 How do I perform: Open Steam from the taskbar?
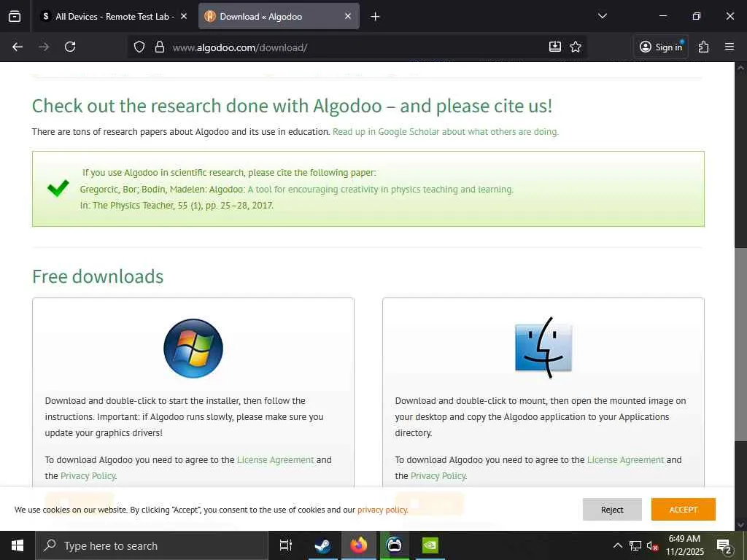[323, 545]
